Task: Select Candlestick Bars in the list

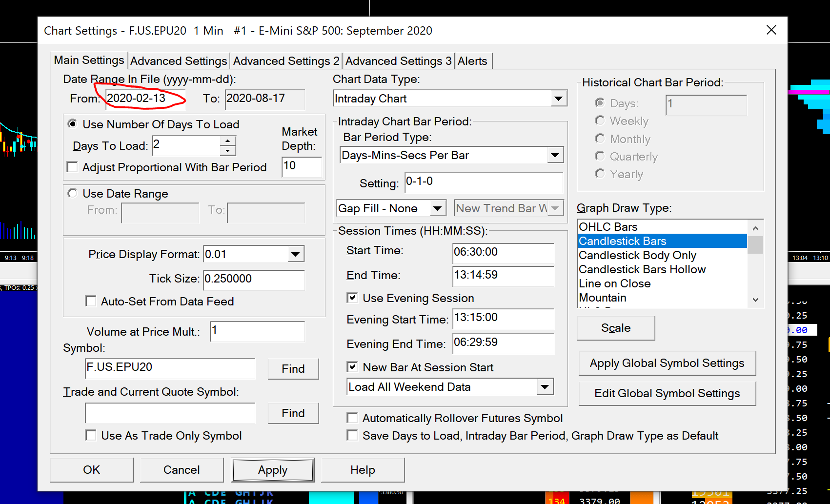Action: pos(662,241)
